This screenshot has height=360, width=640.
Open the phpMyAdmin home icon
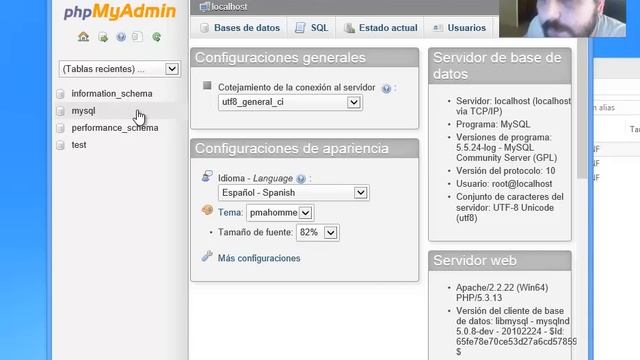pyautogui.click(x=84, y=37)
